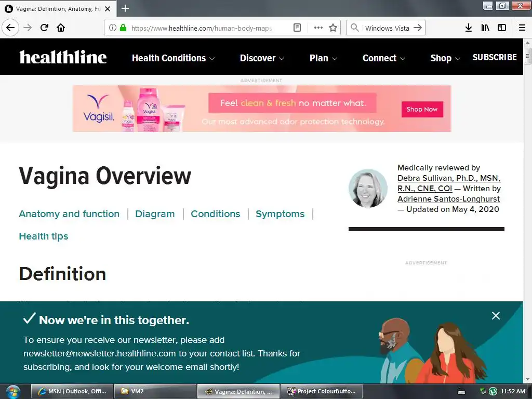Click the search magnifier icon
532x399 pixels.
point(354,28)
